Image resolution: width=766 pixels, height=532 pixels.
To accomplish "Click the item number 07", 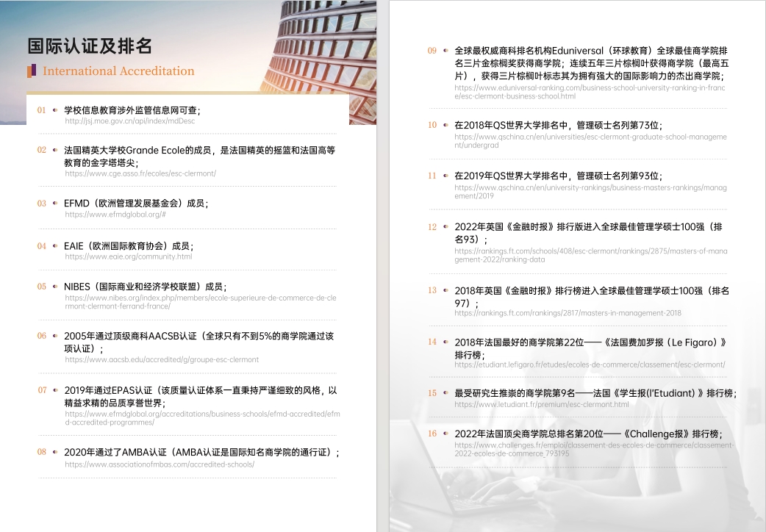I will (42, 390).
